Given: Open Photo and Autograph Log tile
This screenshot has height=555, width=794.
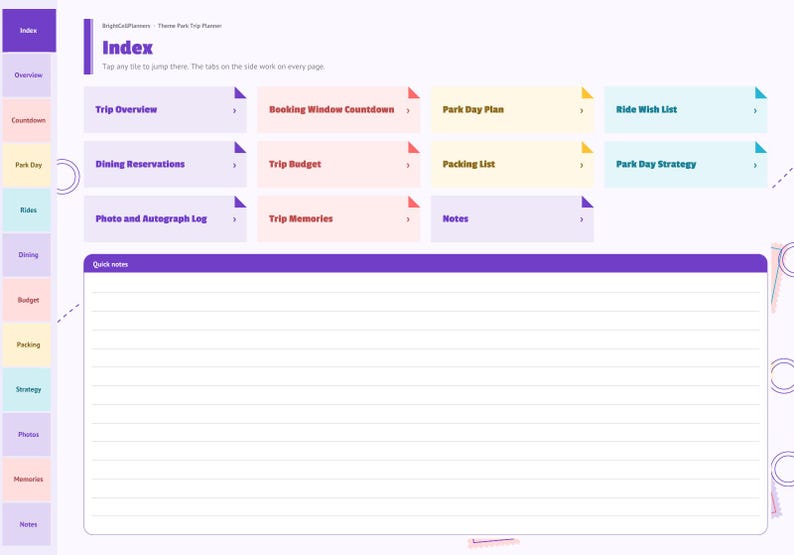Looking at the screenshot, I should click(165, 219).
